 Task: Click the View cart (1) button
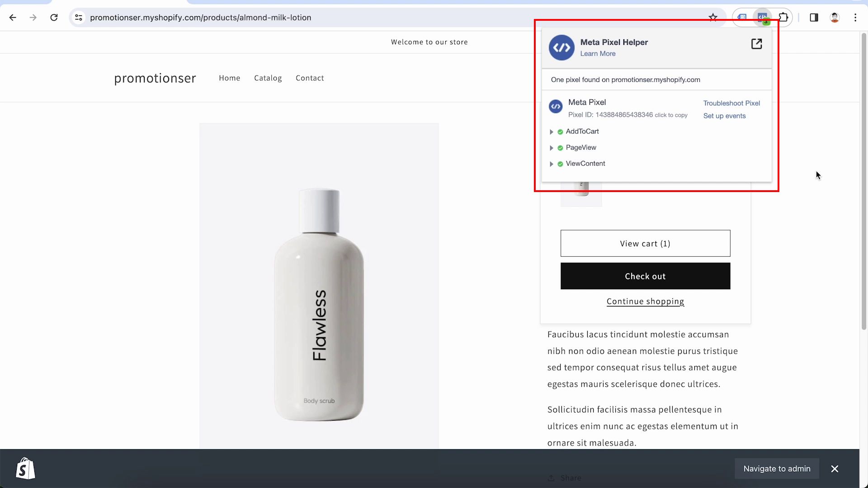pos(645,243)
